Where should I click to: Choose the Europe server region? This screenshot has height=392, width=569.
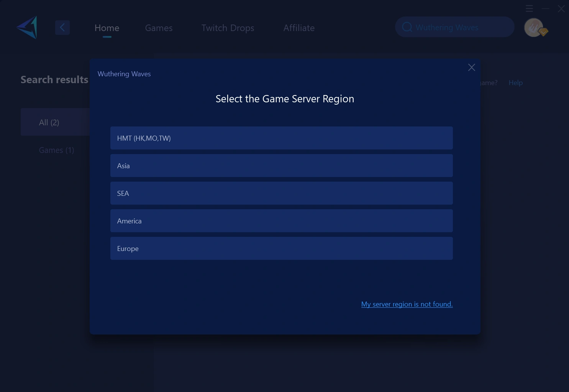click(x=282, y=248)
